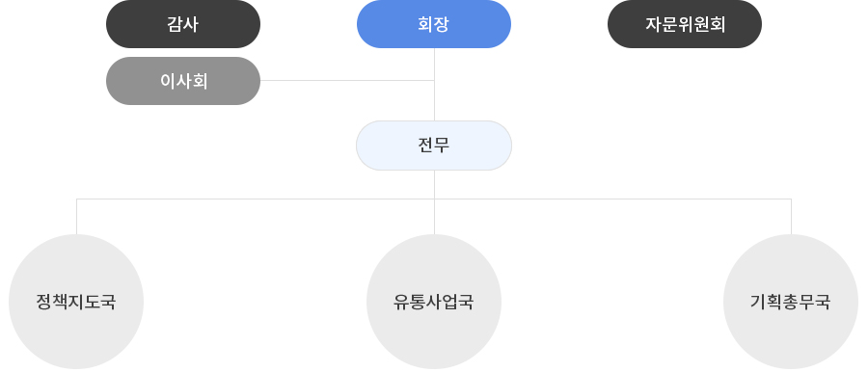Select the 기획총무국 circle

[791, 302]
